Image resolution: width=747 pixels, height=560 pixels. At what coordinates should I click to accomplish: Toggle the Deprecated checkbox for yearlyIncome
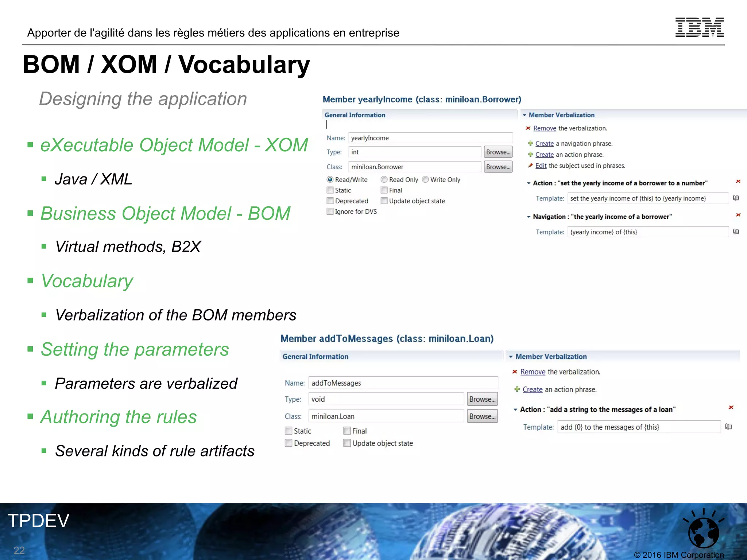click(x=330, y=201)
